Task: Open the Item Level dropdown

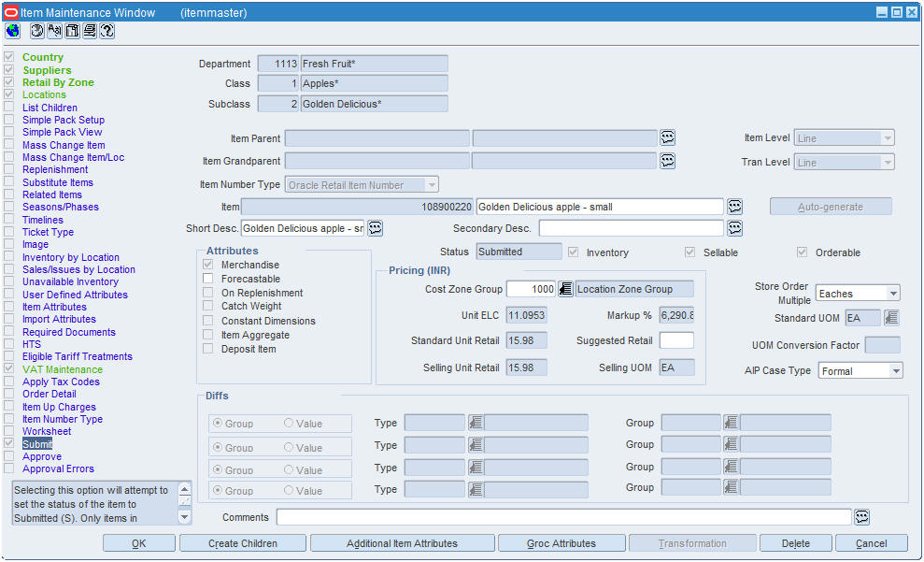Action: (x=888, y=138)
